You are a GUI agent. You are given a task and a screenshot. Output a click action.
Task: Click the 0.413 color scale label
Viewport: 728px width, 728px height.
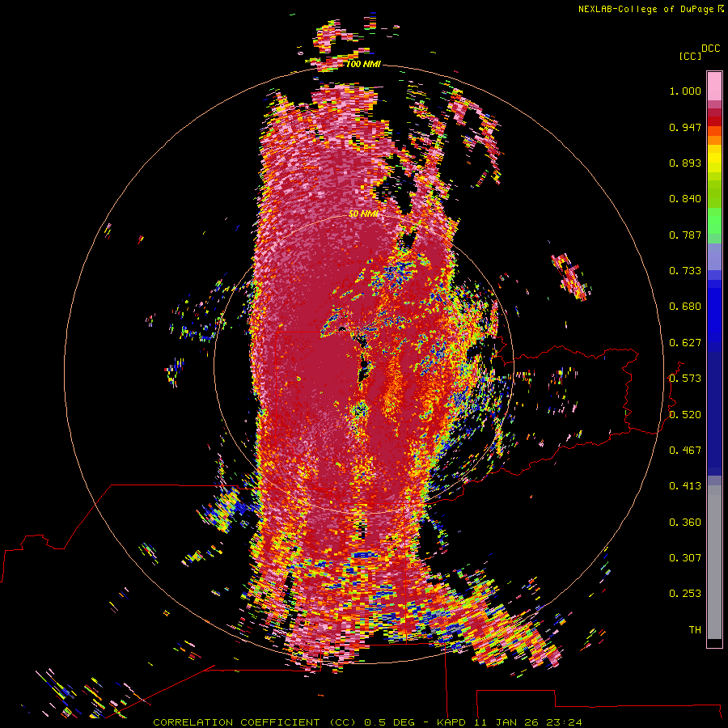[x=685, y=486]
